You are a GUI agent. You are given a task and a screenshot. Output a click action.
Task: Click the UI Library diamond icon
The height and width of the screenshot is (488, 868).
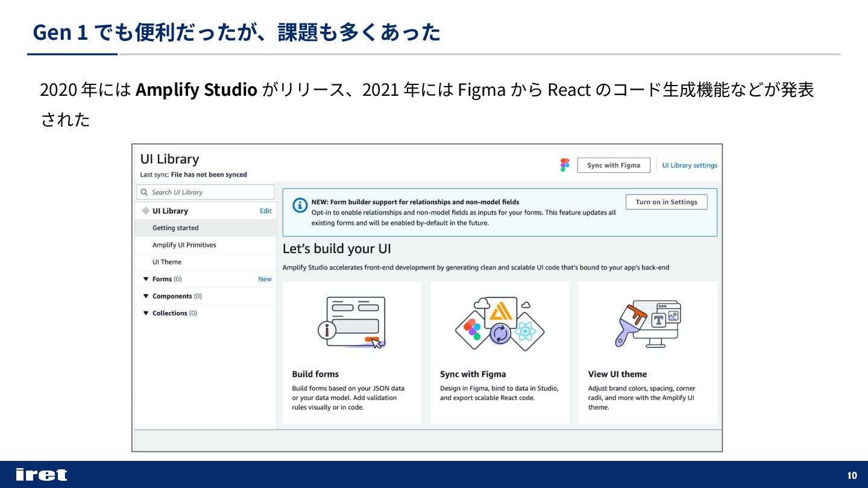coord(146,211)
